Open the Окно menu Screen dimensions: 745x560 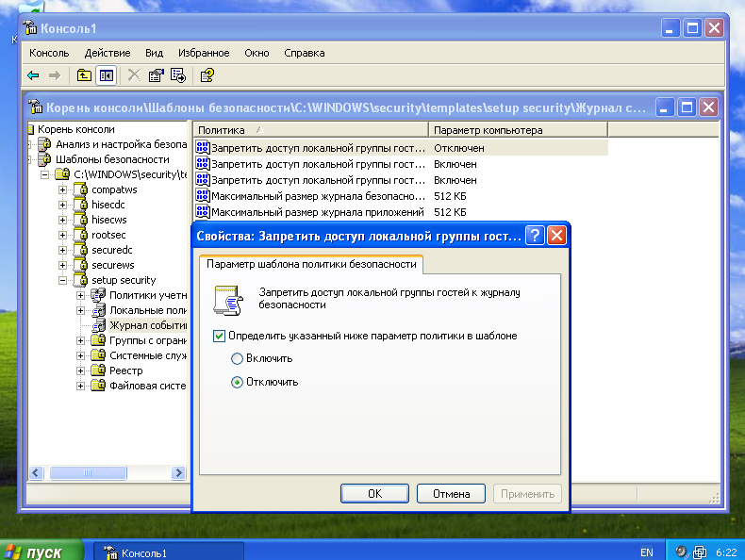257,53
